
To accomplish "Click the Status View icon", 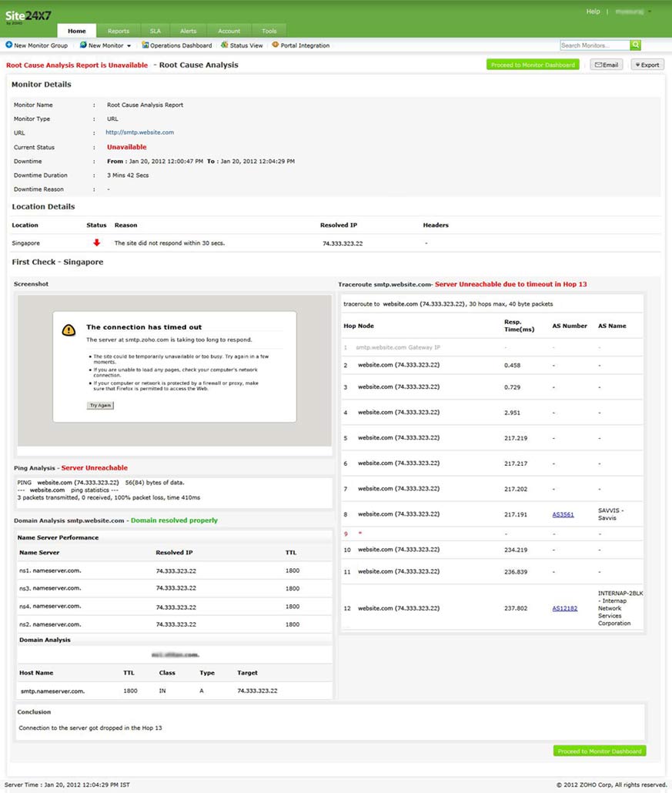I will point(224,45).
